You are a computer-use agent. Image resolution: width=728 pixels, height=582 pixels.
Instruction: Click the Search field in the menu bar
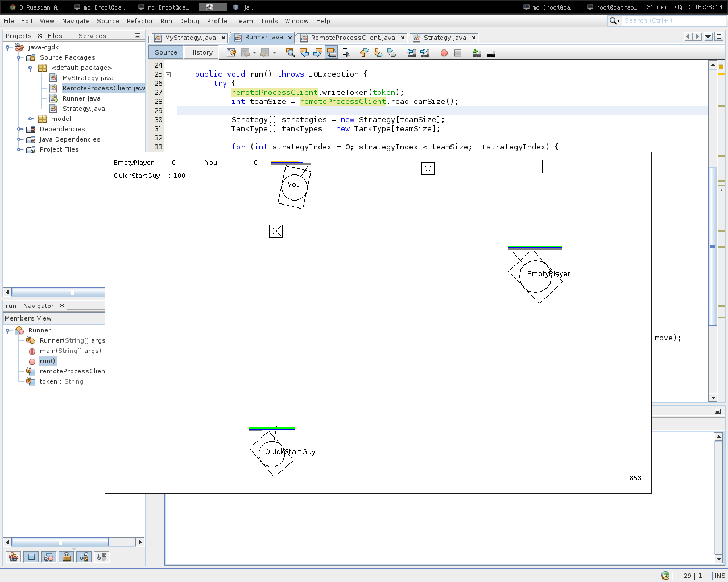click(x=671, y=20)
